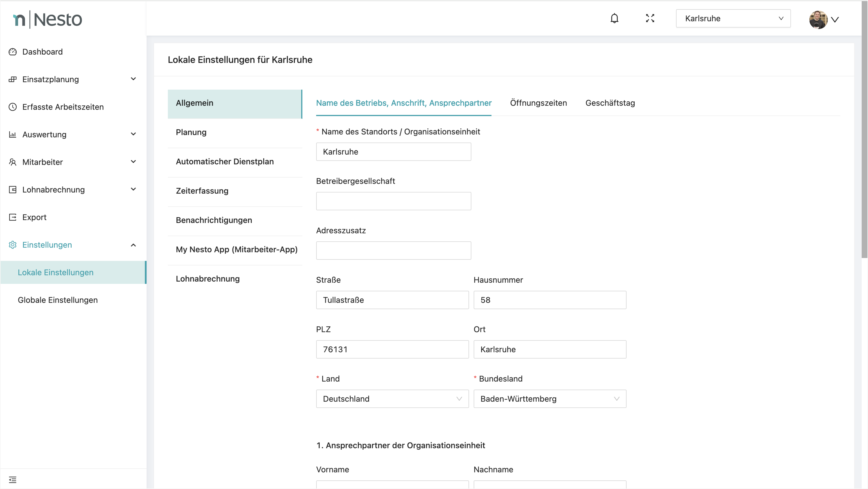Open the Land dropdown showing Deutschland
Image resolution: width=868 pixels, height=489 pixels.
[x=392, y=399]
